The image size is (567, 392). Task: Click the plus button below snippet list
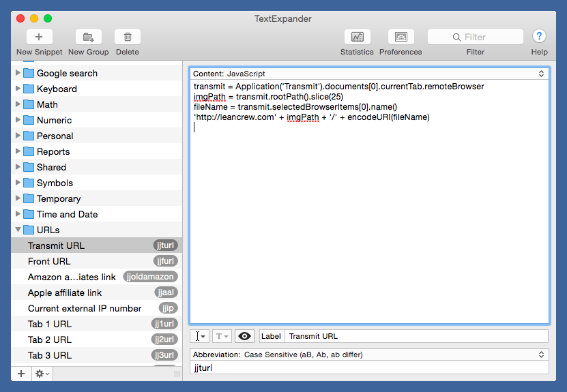pos(20,374)
